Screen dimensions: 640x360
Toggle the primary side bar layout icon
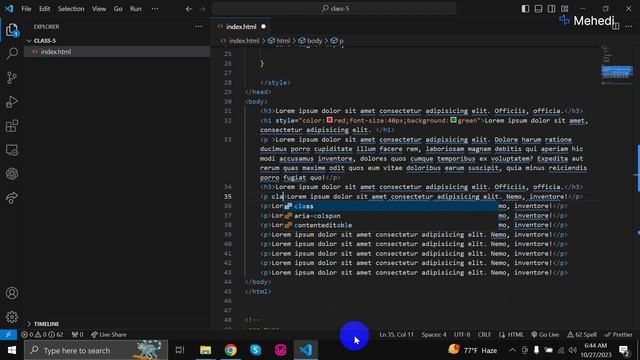[525, 9]
